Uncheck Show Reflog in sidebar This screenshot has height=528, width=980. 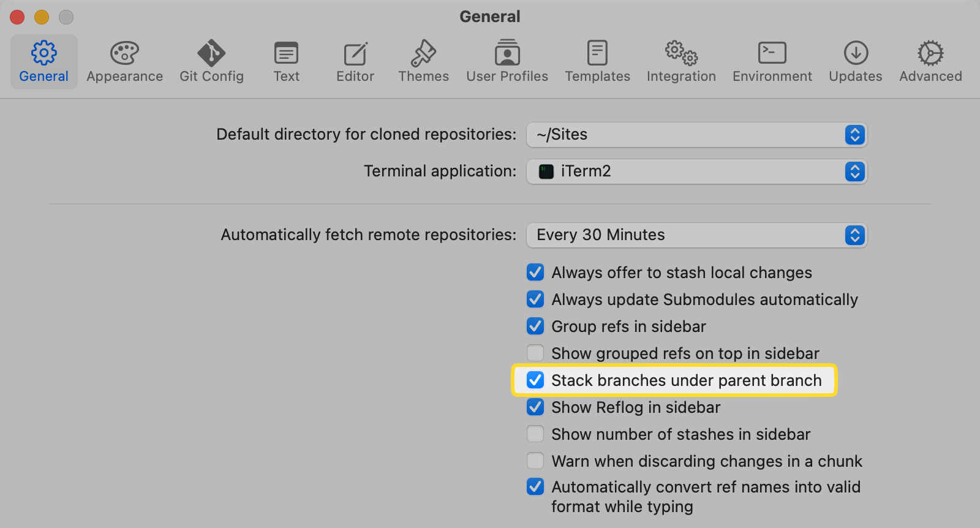point(535,407)
